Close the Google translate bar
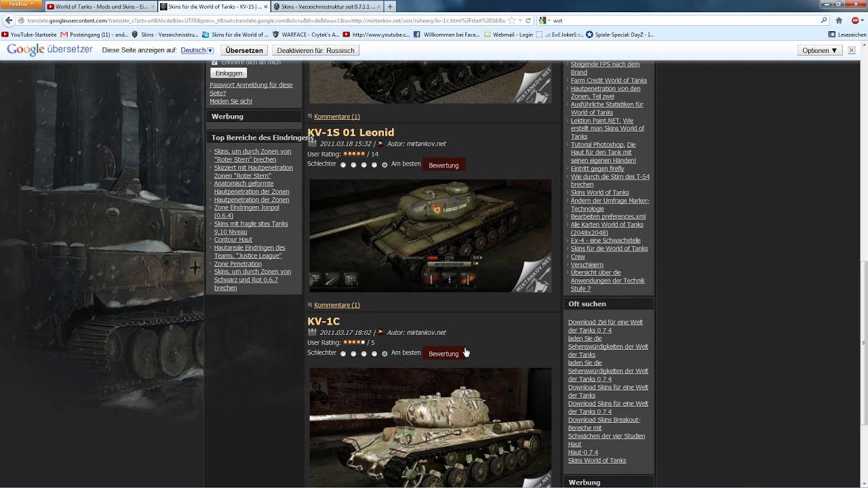Screen dimensions: 868x488 point(852,50)
